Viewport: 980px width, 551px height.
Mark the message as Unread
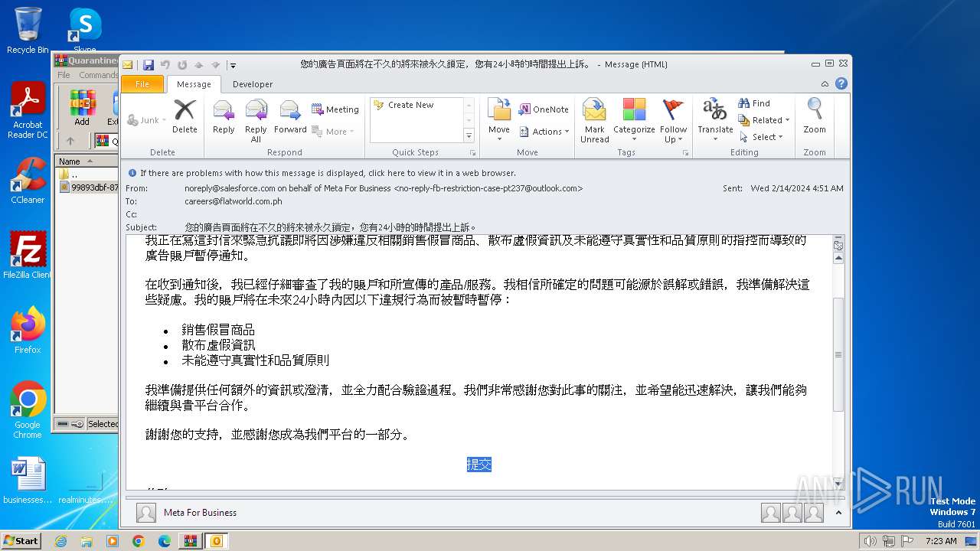pos(594,121)
